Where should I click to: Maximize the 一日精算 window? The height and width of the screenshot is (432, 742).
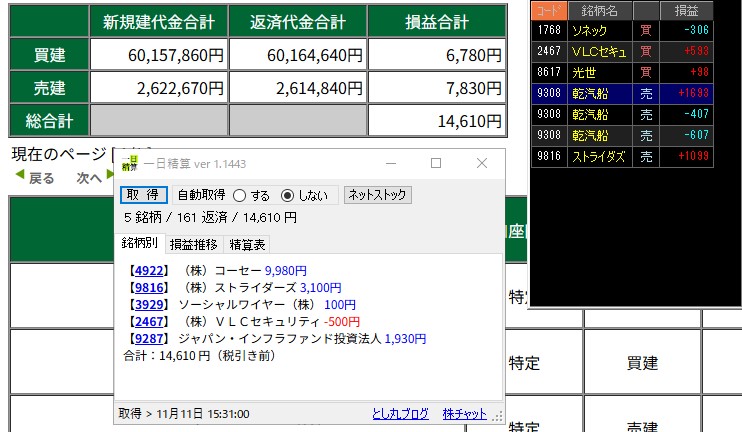436,163
